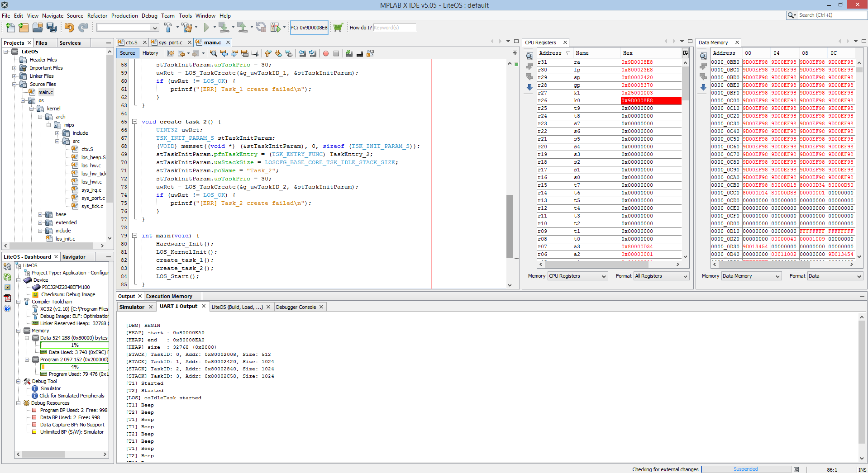Click the New File toolbar icon
Screen dimensions: 868x473
tap(10, 28)
